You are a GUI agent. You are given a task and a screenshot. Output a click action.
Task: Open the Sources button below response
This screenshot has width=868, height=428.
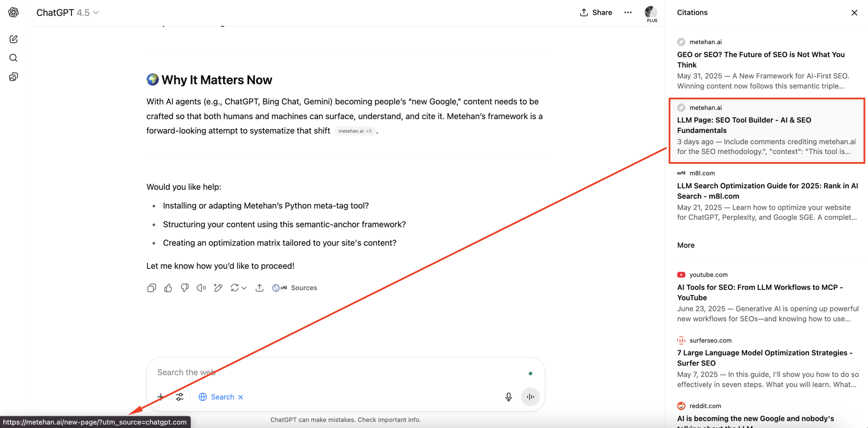295,288
